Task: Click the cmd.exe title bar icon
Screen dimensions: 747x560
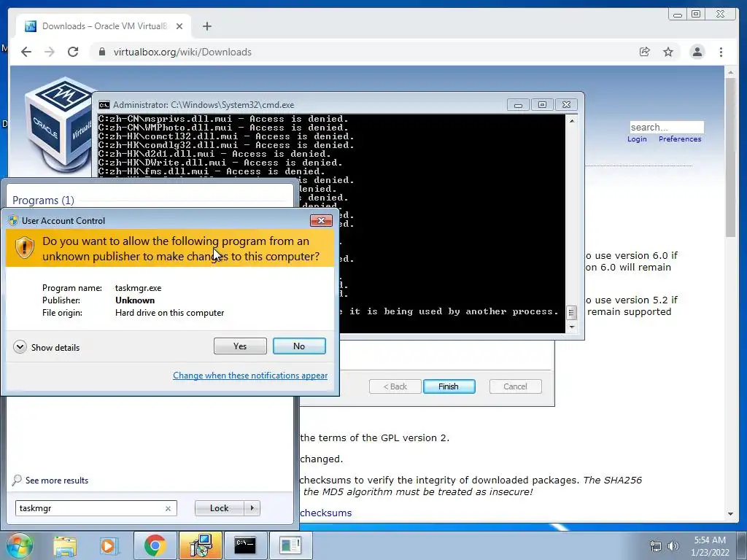Action: (x=104, y=105)
